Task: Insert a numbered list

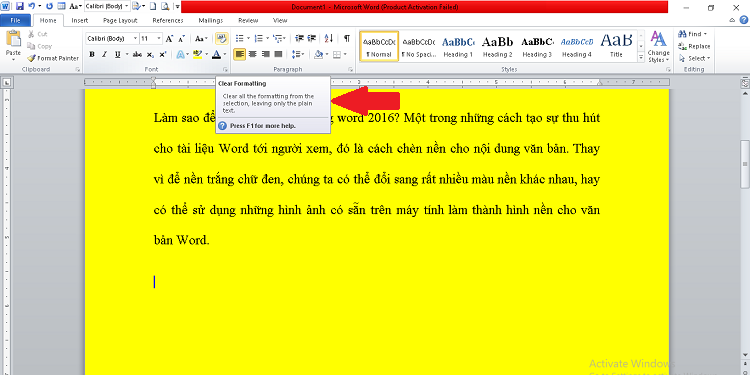Action: point(258,38)
